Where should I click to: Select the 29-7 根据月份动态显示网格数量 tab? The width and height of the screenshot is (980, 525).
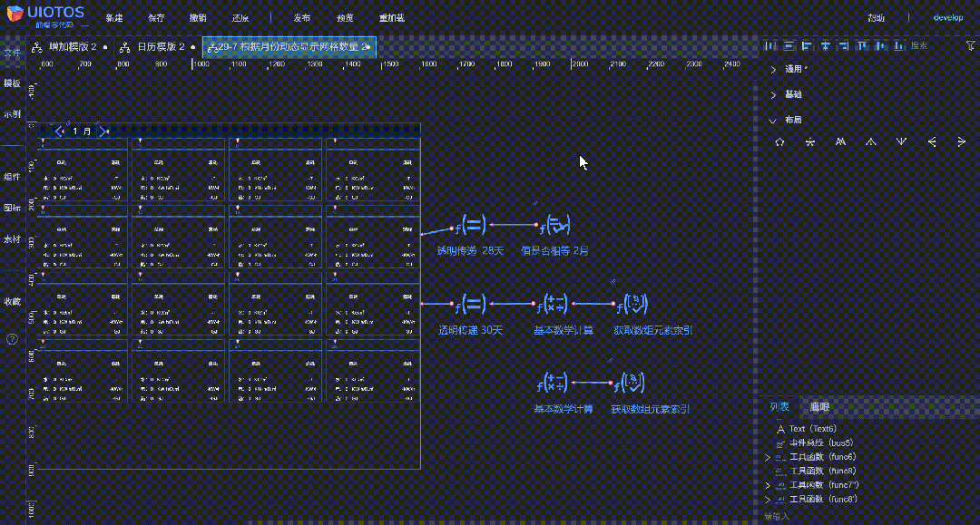(x=289, y=47)
